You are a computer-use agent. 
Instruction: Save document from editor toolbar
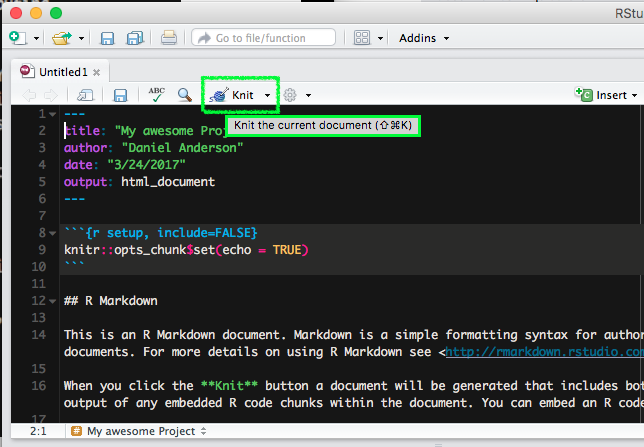pos(120,95)
